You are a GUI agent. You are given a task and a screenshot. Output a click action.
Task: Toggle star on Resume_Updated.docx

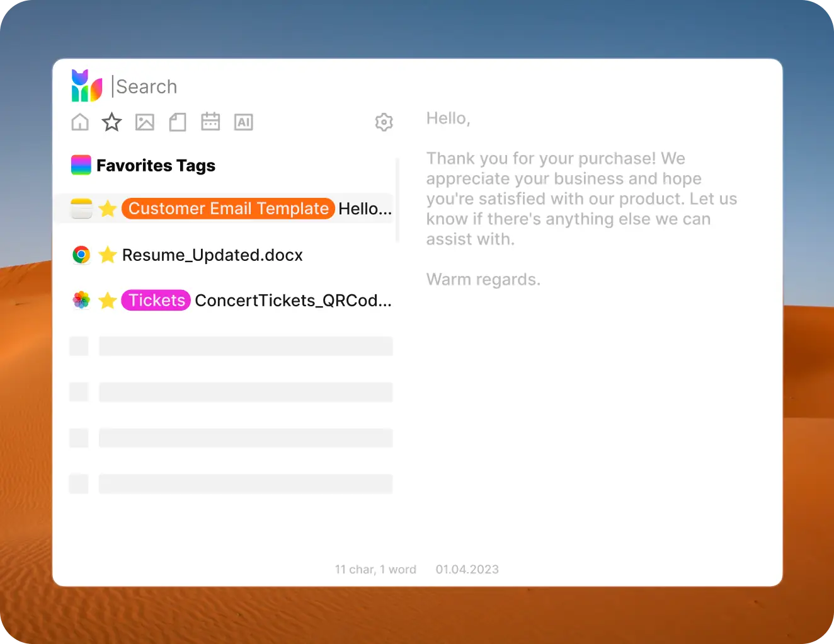(108, 254)
